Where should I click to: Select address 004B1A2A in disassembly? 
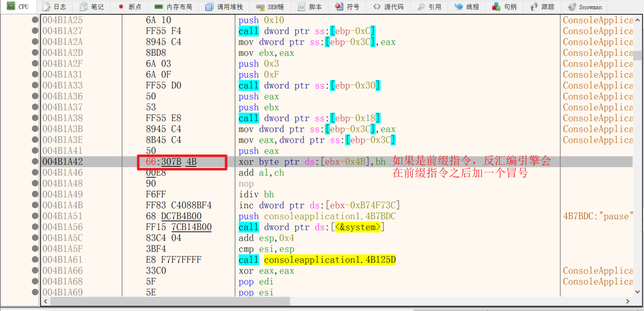pos(63,42)
